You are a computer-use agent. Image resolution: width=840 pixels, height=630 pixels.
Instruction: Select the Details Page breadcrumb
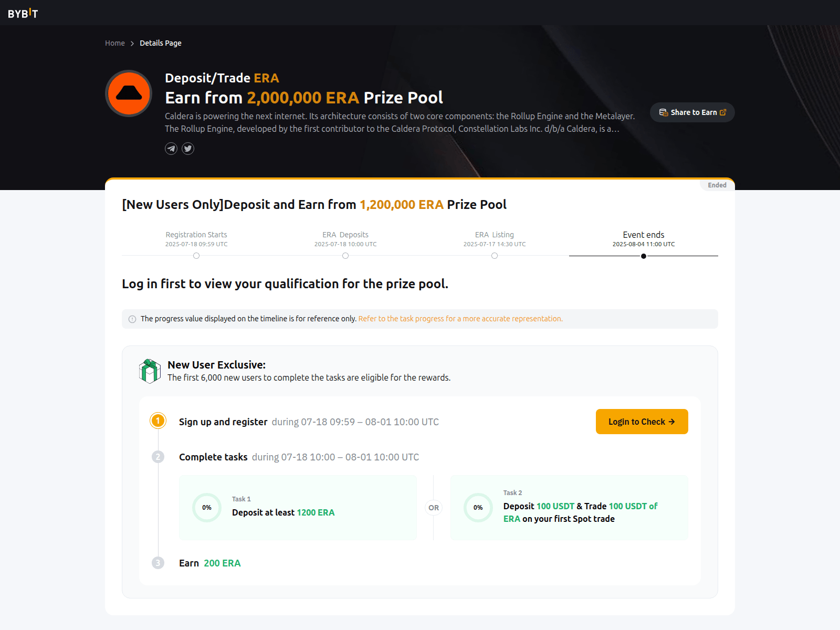(161, 43)
